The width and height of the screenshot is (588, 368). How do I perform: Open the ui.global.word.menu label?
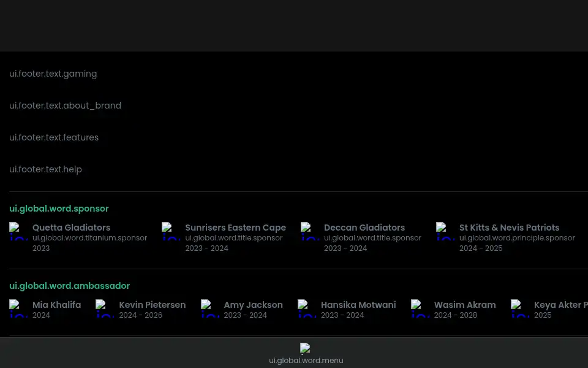[306, 361]
